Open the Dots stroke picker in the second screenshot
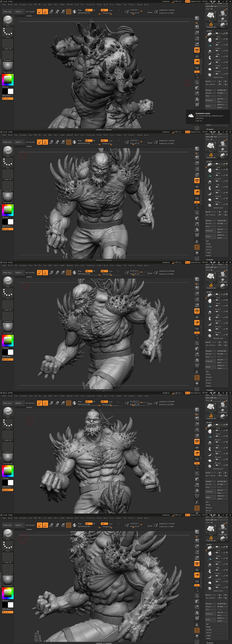The width and height of the screenshot is (232, 644). (8, 163)
